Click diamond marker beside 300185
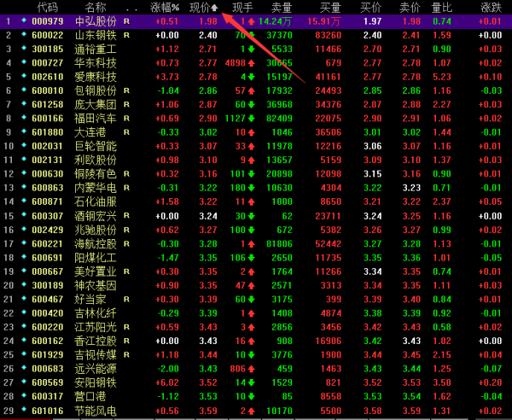This screenshot has width=512, height=420. pyautogui.click(x=24, y=48)
